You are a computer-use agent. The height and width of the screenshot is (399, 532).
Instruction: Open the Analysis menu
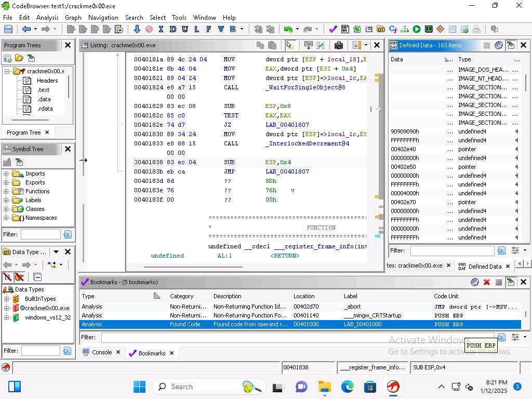[x=47, y=17]
